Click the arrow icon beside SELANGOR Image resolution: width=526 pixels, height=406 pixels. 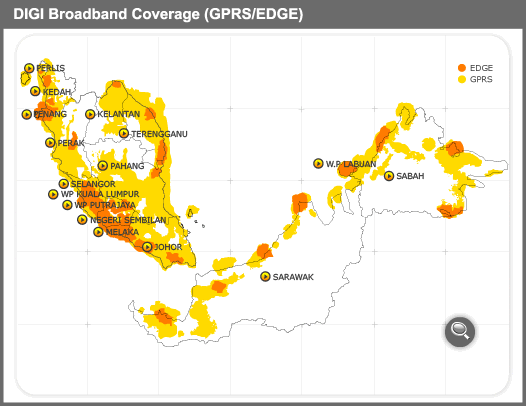64,184
